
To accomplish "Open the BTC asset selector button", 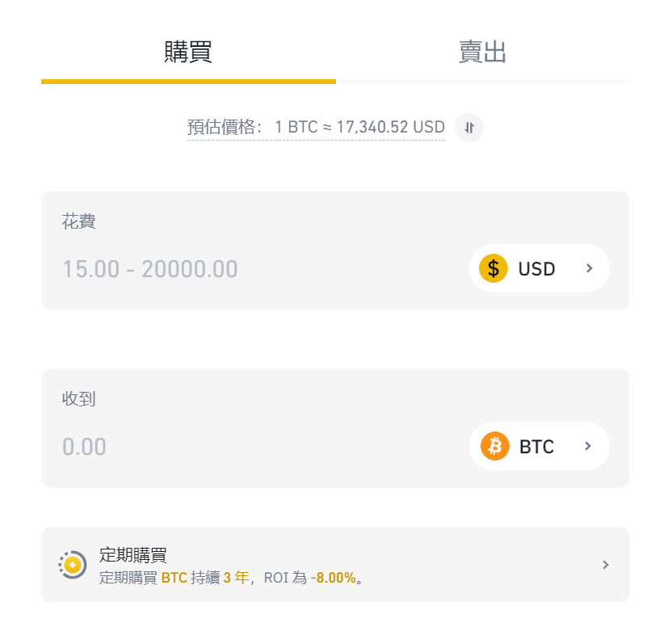I will [x=539, y=446].
